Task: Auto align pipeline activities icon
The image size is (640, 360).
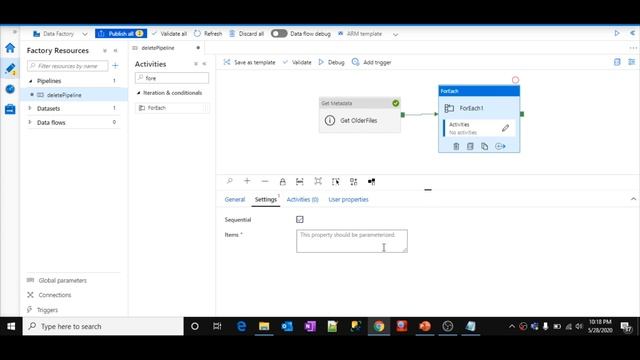Action: [x=353, y=182]
